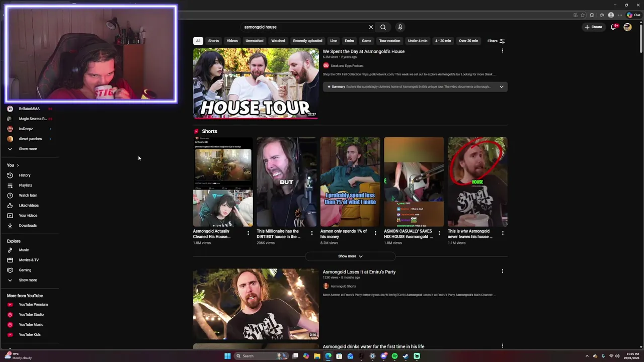The height and width of the screenshot is (362, 644).
Task: Click the magnifier search button
Action: pyautogui.click(x=383, y=27)
